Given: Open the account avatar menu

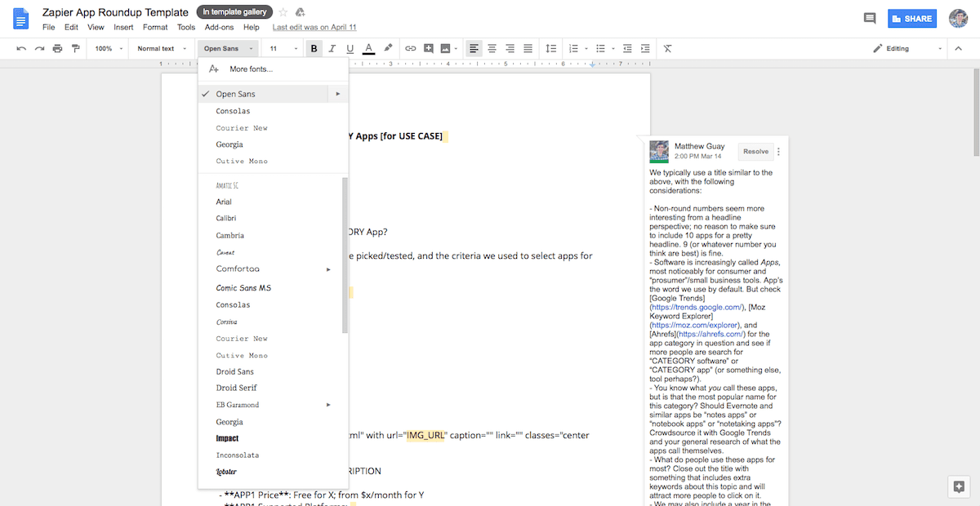Looking at the screenshot, I should (958, 18).
